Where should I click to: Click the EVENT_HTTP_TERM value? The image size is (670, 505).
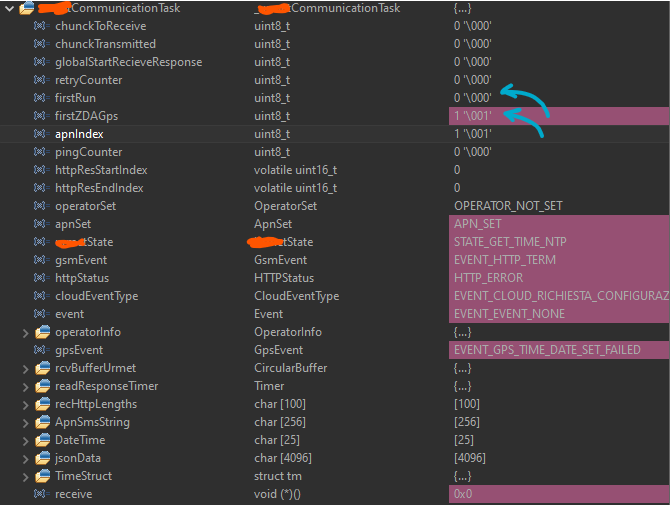505,260
